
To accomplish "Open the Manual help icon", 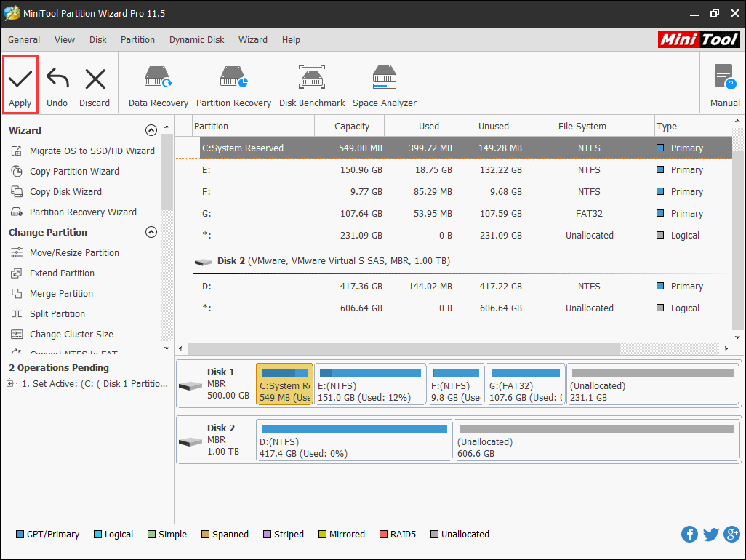I will coord(725,86).
